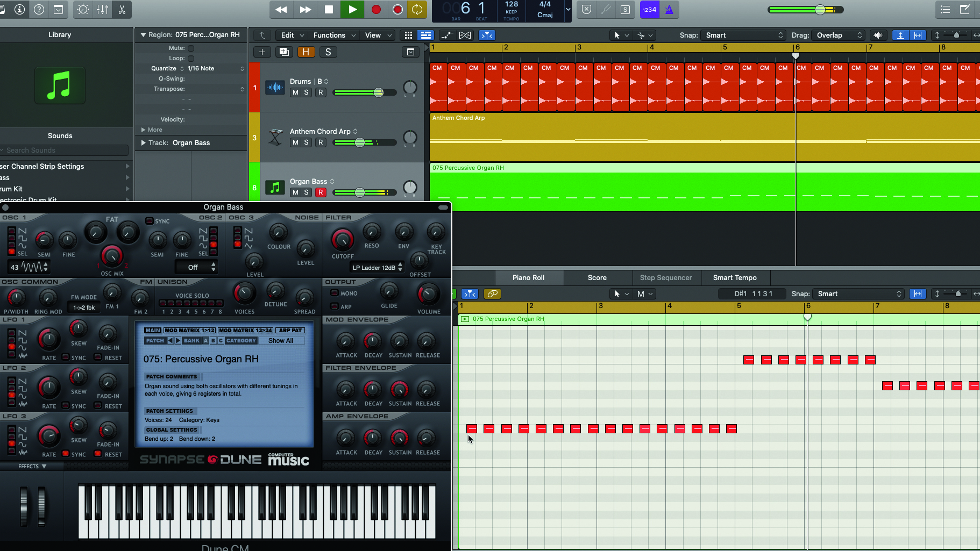The height and width of the screenshot is (551, 980).
Task: Open the View menu in tracks area
Action: pos(378,35)
